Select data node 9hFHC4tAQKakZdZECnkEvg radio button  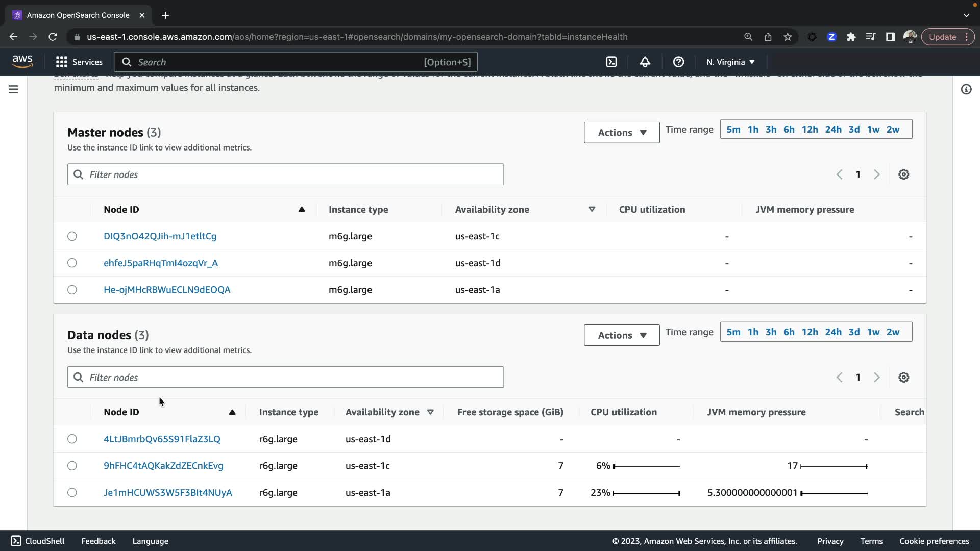click(72, 466)
